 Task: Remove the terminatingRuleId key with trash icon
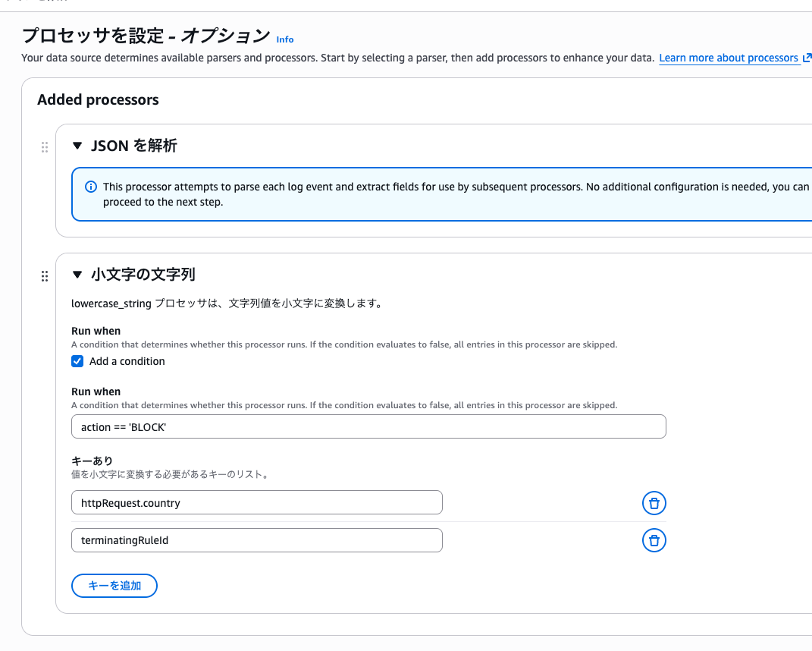(654, 540)
